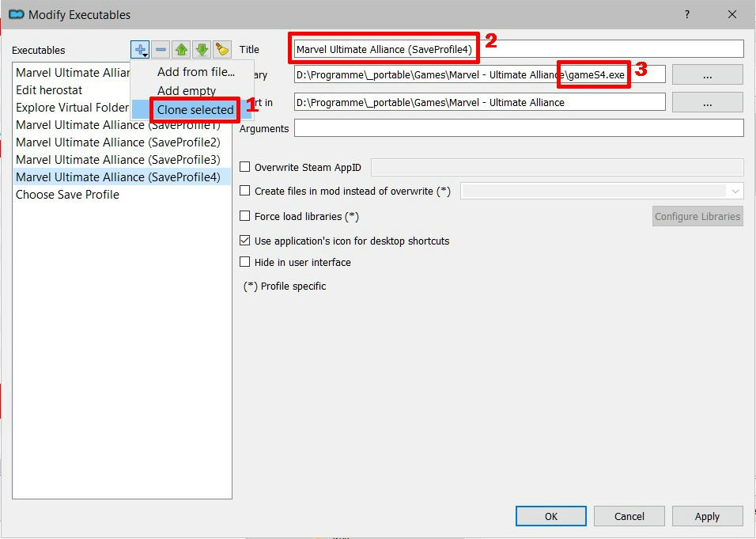The image size is (756, 539).
Task: Click the Arguments input field
Action: (519, 128)
